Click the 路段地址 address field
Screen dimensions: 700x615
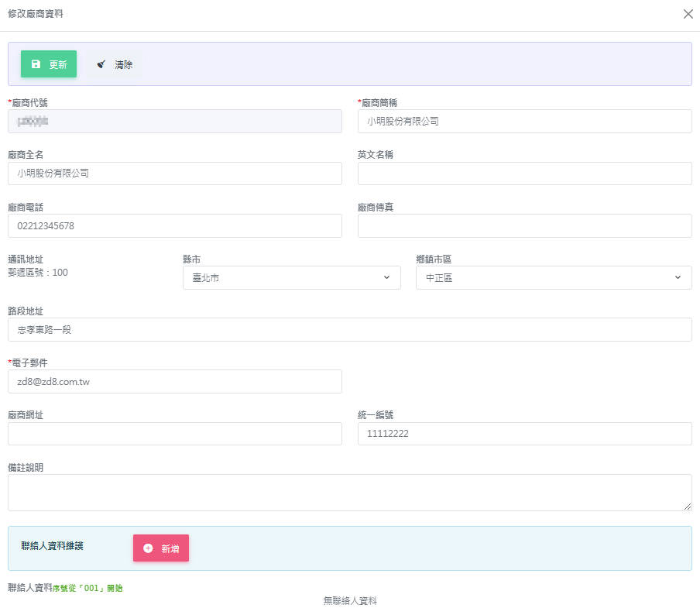(349, 329)
